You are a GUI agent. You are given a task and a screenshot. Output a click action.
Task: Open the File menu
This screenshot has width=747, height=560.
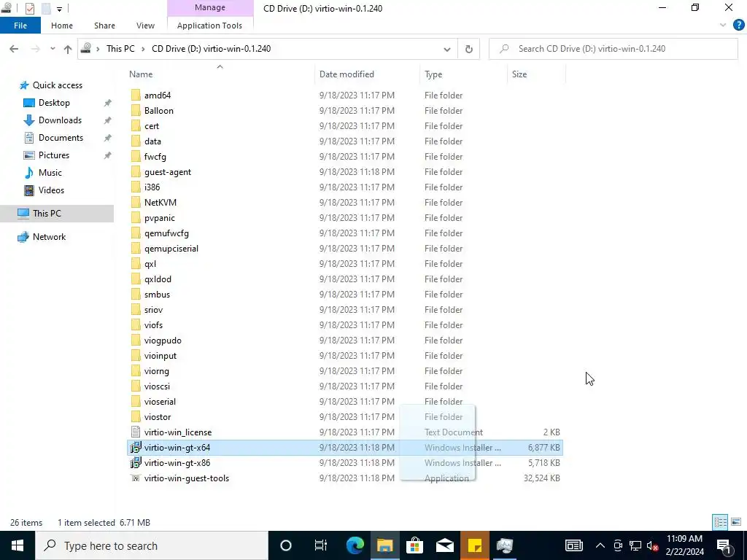20,26
